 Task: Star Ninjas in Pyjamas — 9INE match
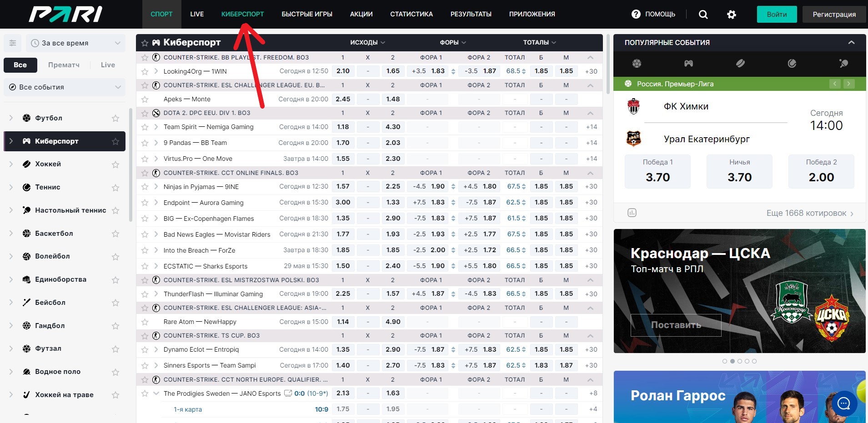145,186
